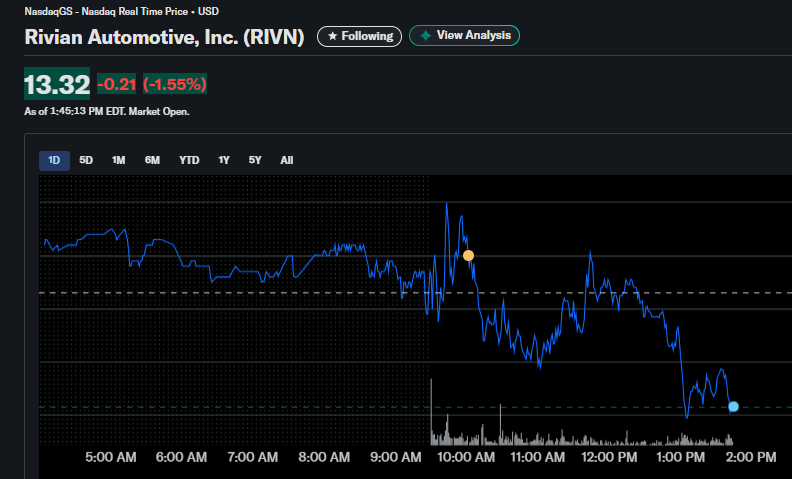This screenshot has height=479, width=792.
Task: Click the orange event marker on chart
Action: [x=468, y=256]
